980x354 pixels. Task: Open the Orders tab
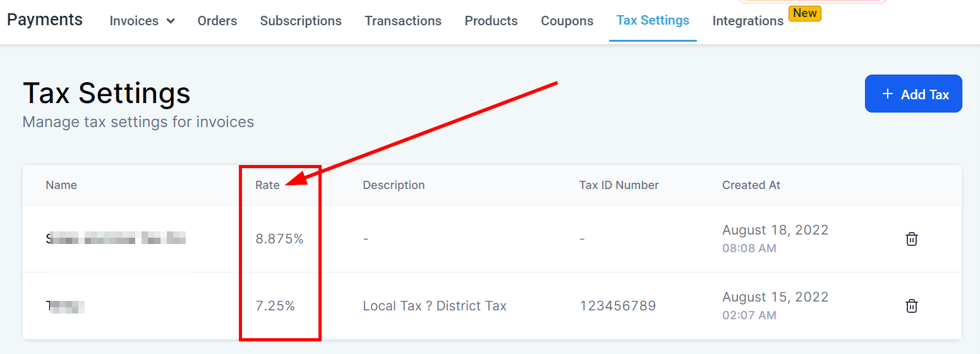click(x=217, y=21)
